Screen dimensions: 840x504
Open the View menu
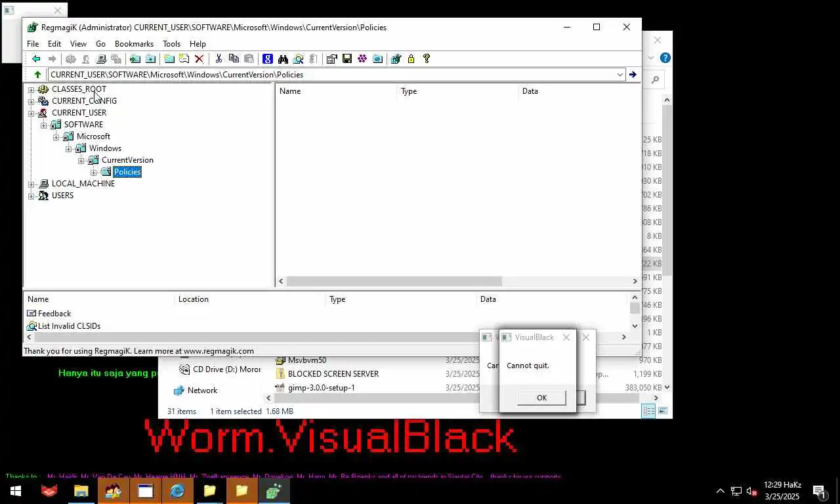(78, 44)
